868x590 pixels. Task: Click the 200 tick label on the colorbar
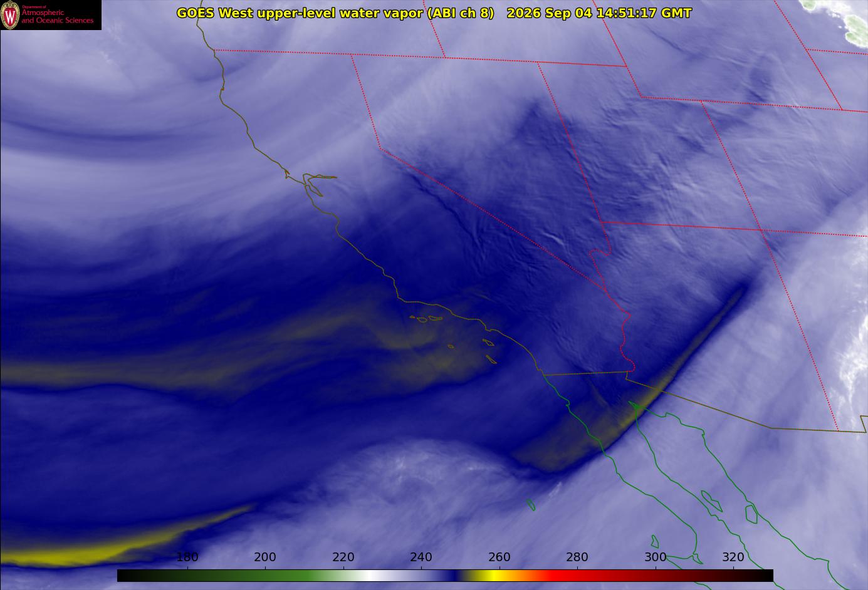point(265,557)
